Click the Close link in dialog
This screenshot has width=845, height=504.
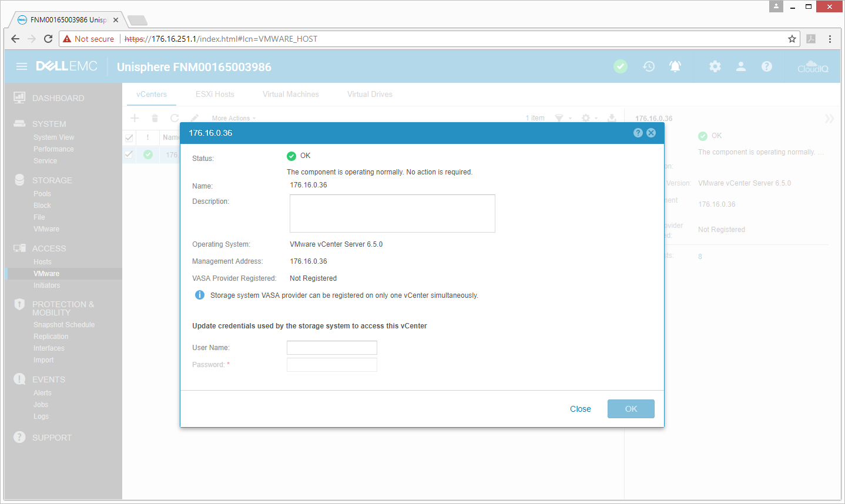coord(581,409)
